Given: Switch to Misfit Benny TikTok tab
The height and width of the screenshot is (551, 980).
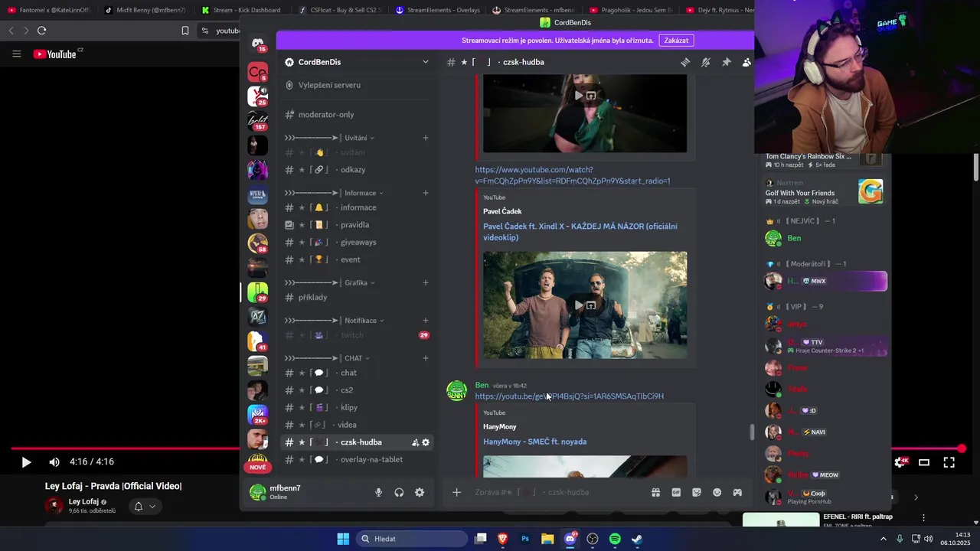Looking at the screenshot, I should (145, 10).
